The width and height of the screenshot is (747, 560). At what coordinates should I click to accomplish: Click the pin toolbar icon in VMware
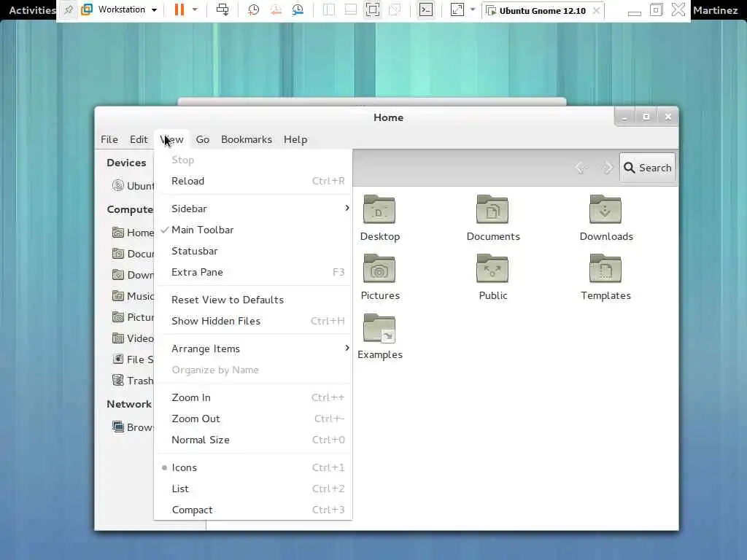69,9
